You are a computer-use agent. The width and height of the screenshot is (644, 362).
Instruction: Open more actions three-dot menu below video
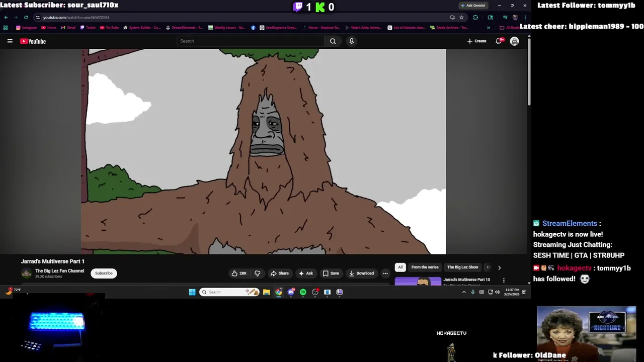point(385,273)
